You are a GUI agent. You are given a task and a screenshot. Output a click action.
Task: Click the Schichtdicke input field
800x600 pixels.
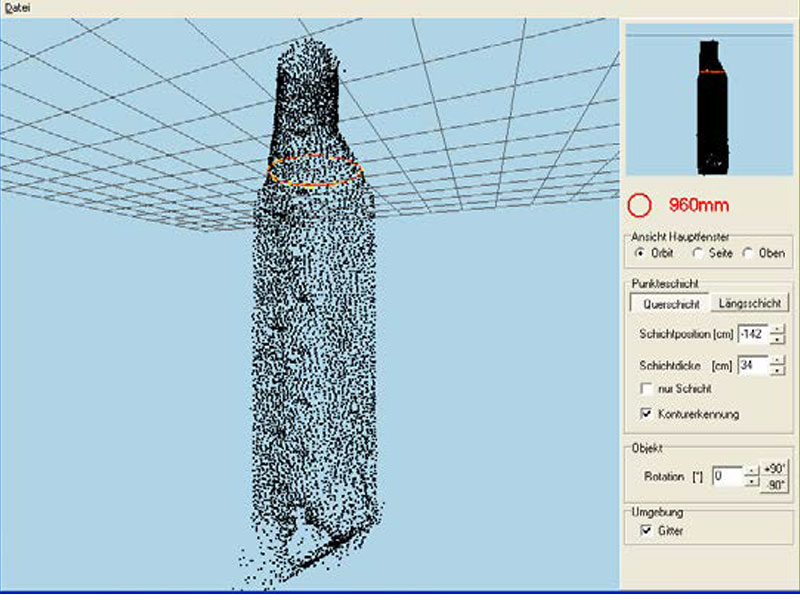coord(753,365)
